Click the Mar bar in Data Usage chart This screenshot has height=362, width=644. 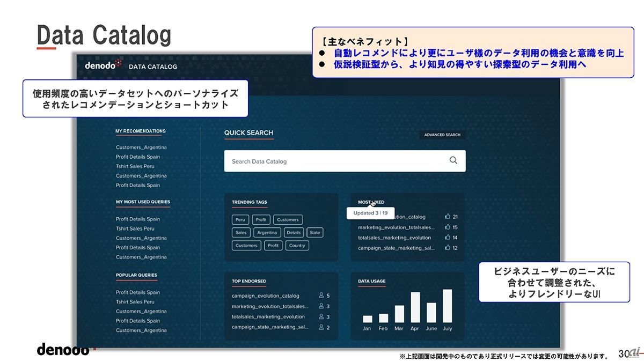pos(399,314)
